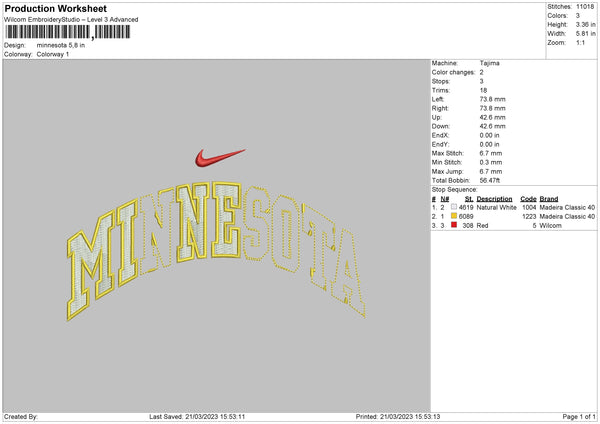Click the Stitches count 11018
This screenshot has width=600, height=424.
[x=585, y=7]
